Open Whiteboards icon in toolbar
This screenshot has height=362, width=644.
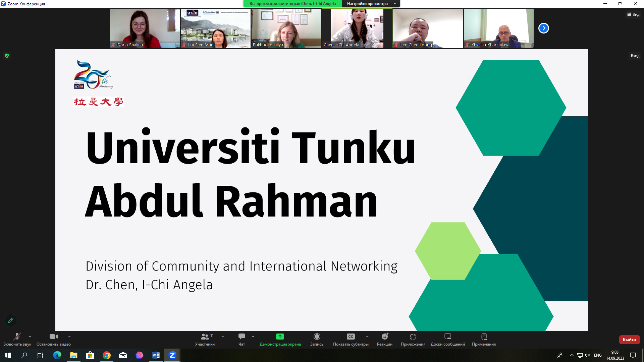[447, 337]
